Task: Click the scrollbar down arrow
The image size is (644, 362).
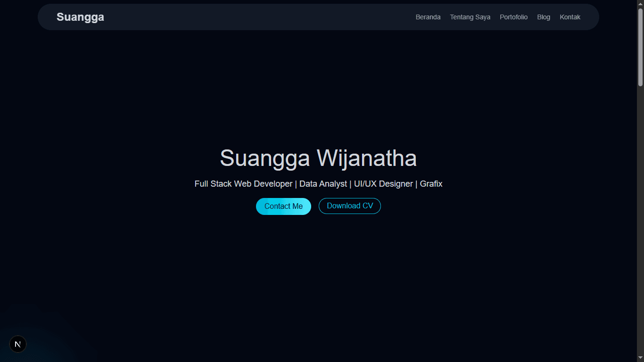Action: pyautogui.click(x=640, y=358)
